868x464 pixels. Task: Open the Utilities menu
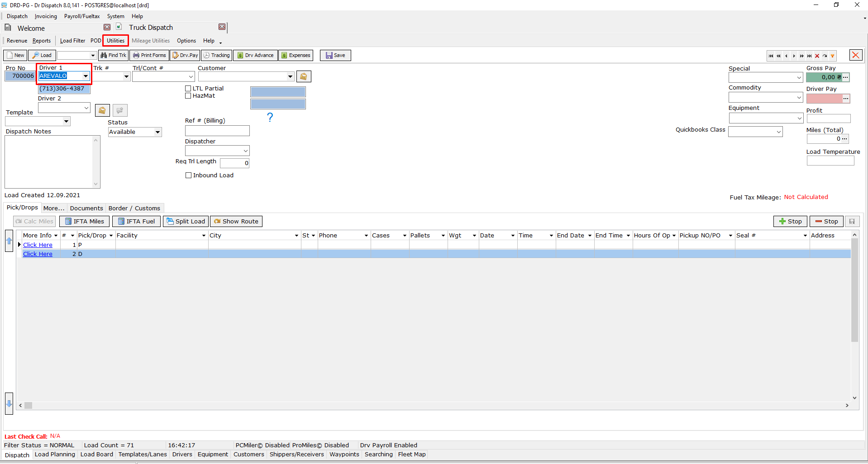[115, 41]
